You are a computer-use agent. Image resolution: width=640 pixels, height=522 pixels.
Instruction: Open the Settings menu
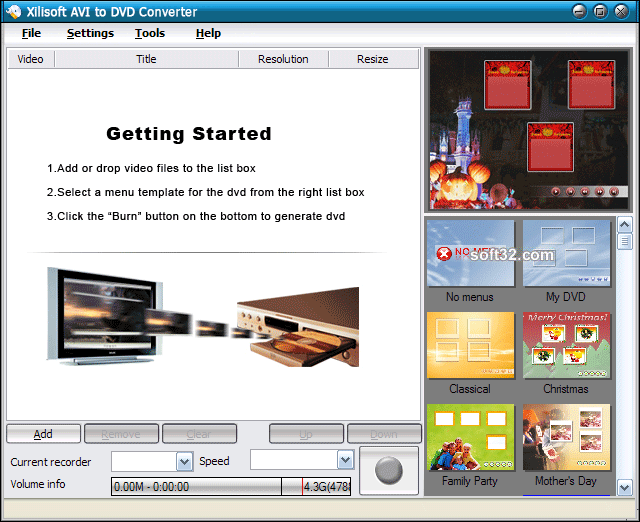tap(90, 33)
